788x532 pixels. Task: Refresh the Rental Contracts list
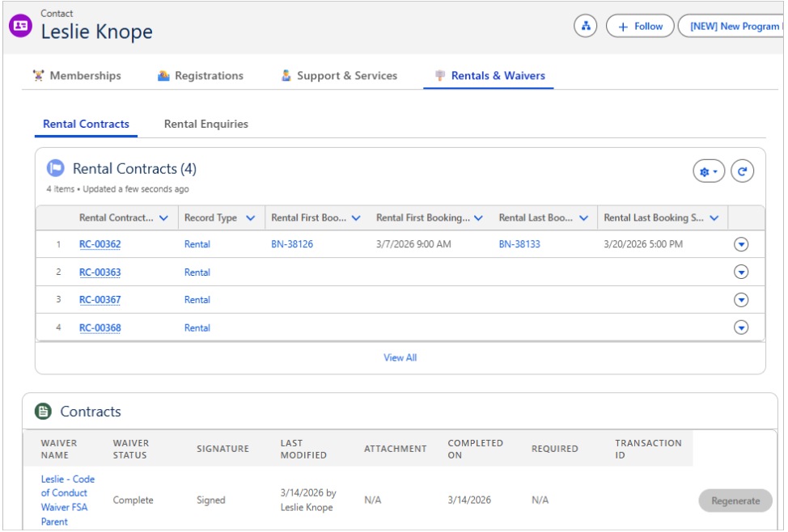tap(742, 171)
